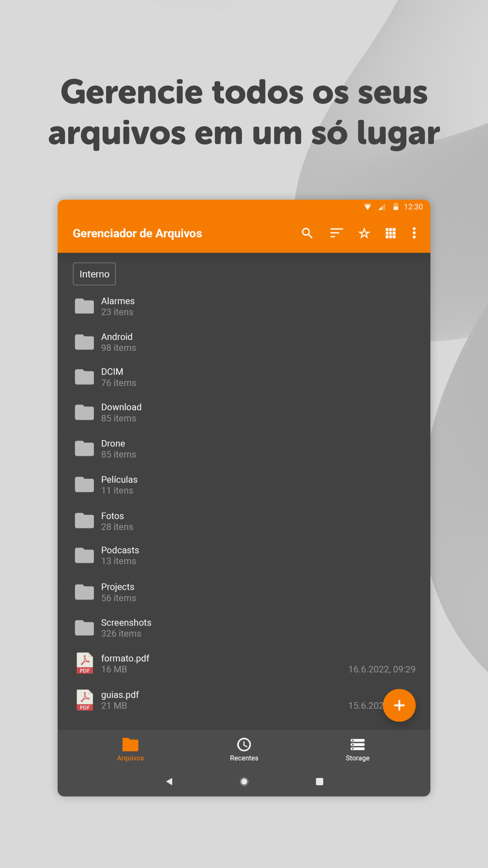Viewport: 488px width, 868px height.
Task: Click the 23 itens count text
Action: pos(117,312)
